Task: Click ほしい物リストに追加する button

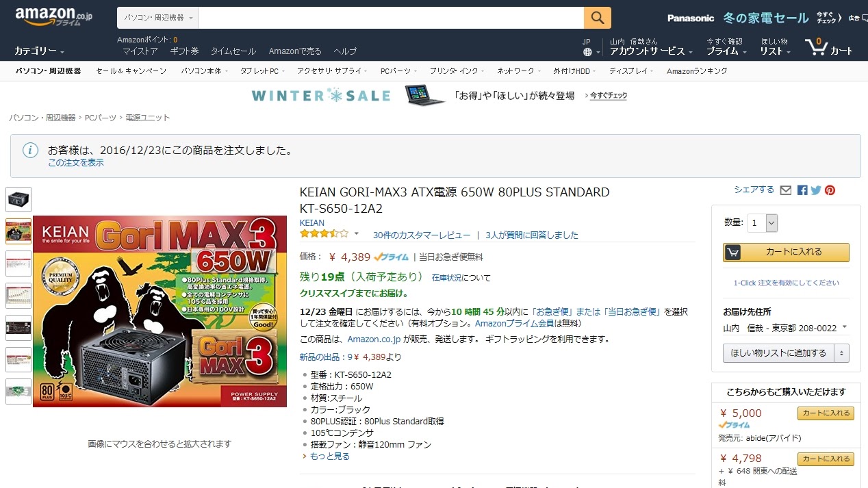Action: pyautogui.click(x=779, y=353)
